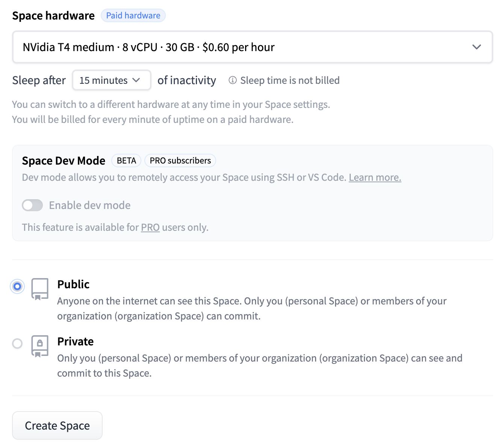
Task: Open the hardware selection dropdown
Action: coord(252,47)
